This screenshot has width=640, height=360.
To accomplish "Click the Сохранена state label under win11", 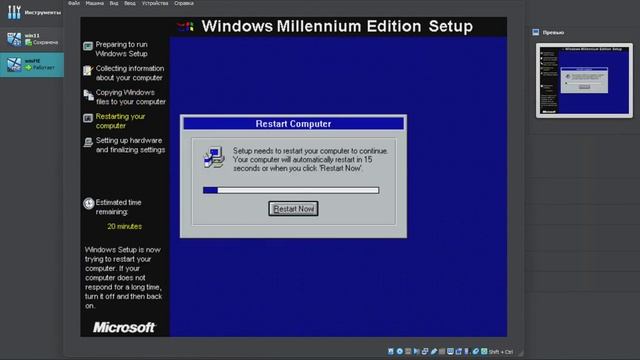I will (x=45, y=42).
